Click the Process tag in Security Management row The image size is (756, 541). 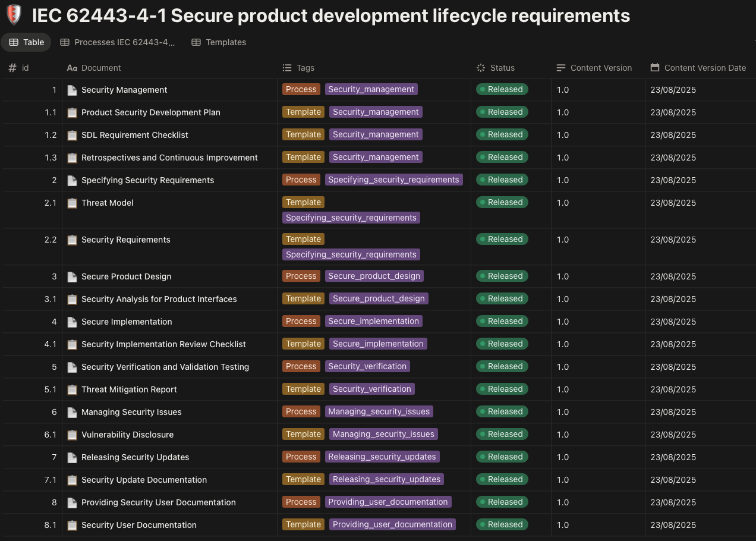(301, 89)
